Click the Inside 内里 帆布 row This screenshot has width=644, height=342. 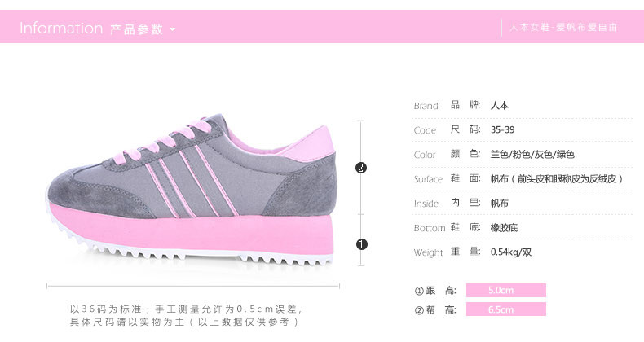pyautogui.click(x=522, y=203)
